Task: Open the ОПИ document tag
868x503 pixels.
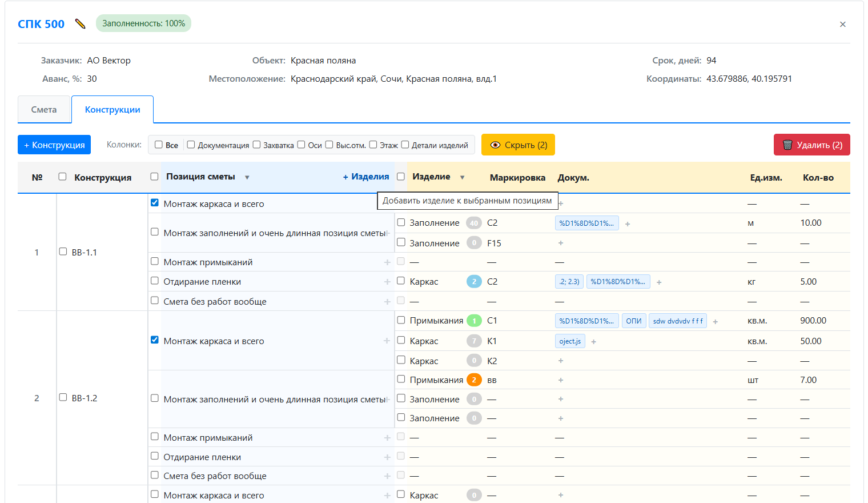Action: coord(633,321)
